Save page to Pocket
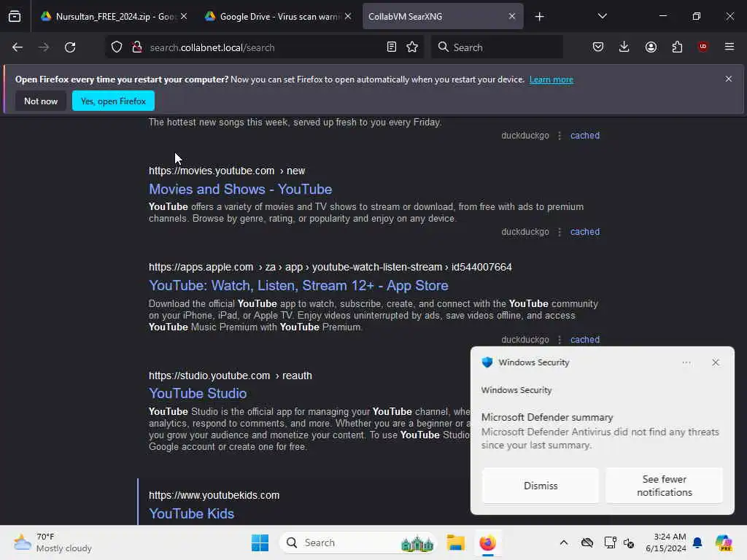This screenshot has height=560, width=747. tap(598, 47)
